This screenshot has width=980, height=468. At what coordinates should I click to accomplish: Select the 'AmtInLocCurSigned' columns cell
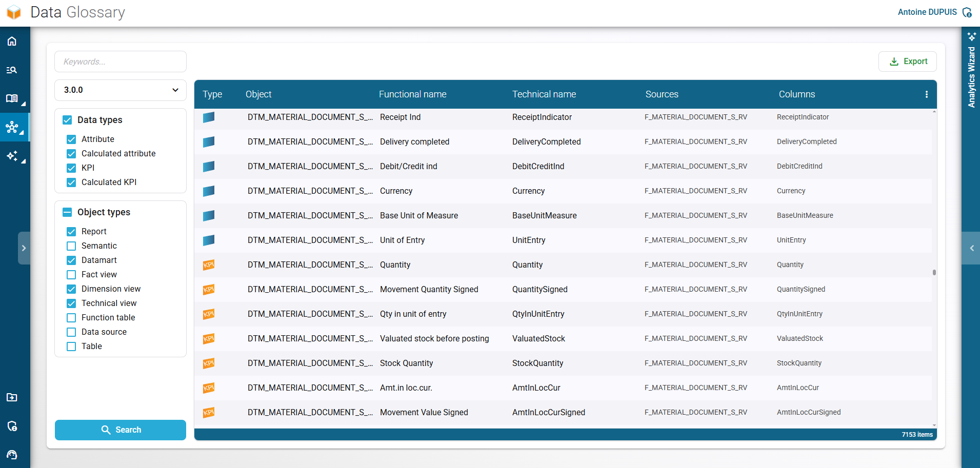pos(809,413)
